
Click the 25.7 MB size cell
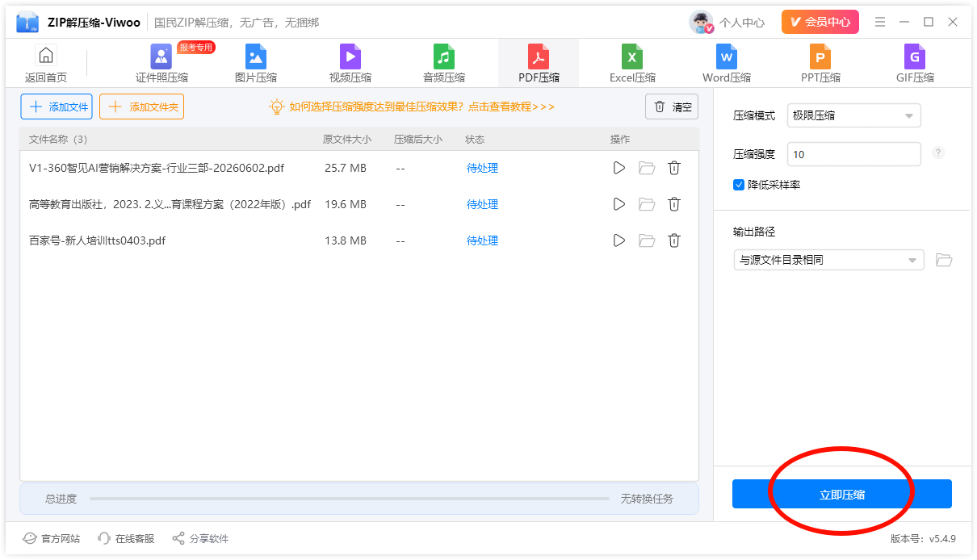tap(346, 168)
